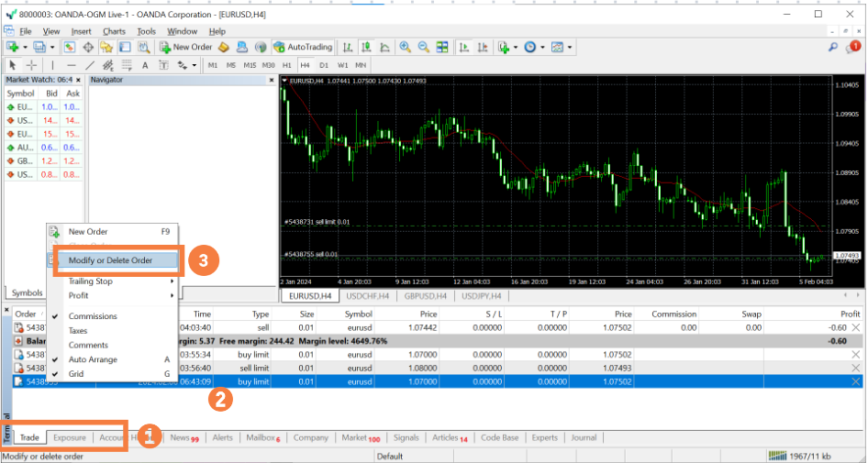Open the chart templates dropdown arrow
The width and height of the screenshot is (868, 463).
pyautogui.click(x=570, y=47)
